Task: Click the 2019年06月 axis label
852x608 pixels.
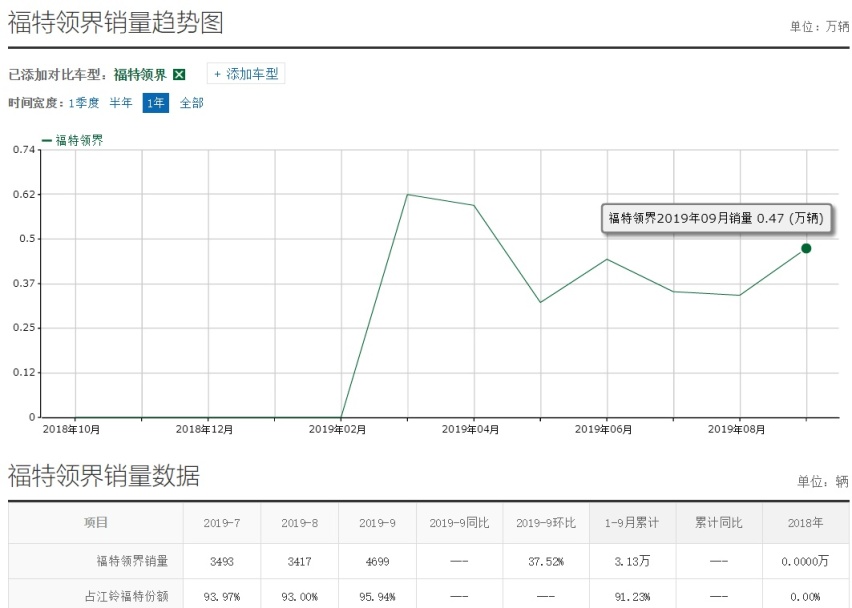Action: click(x=603, y=429)
